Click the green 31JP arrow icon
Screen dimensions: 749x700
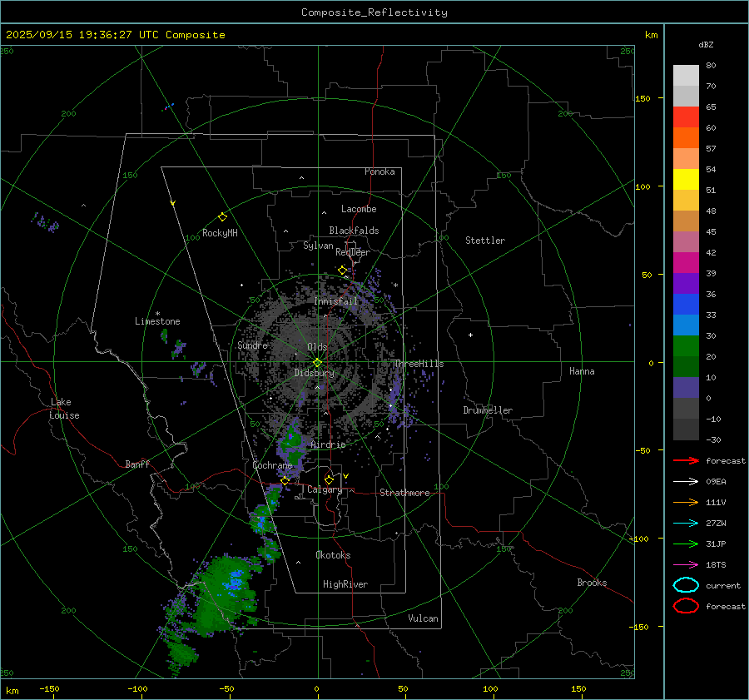[x=686, y=544]
